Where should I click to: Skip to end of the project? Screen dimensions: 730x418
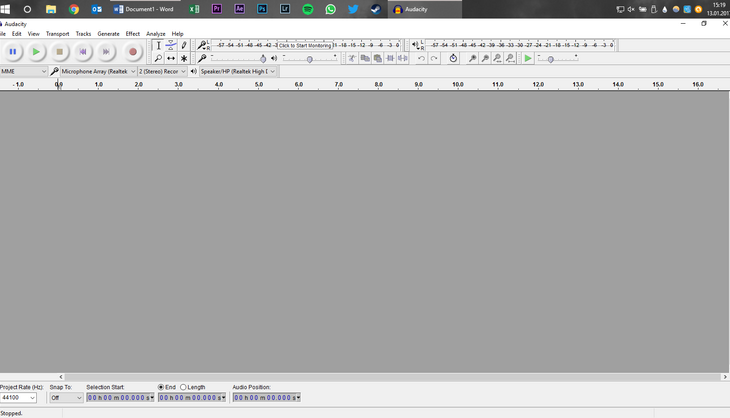point(106,52)
